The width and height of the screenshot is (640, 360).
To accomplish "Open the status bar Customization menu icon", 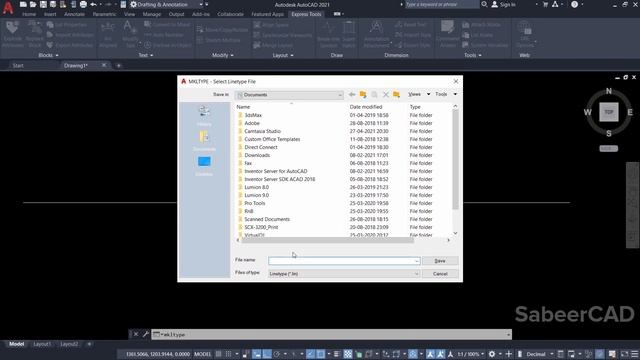I will [634, 354].
